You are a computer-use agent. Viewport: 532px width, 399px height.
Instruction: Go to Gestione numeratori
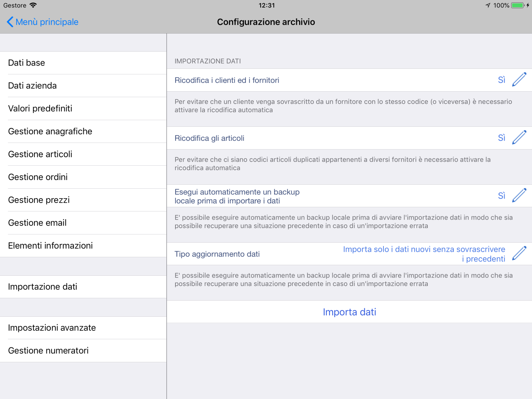(x=83, y=350)
